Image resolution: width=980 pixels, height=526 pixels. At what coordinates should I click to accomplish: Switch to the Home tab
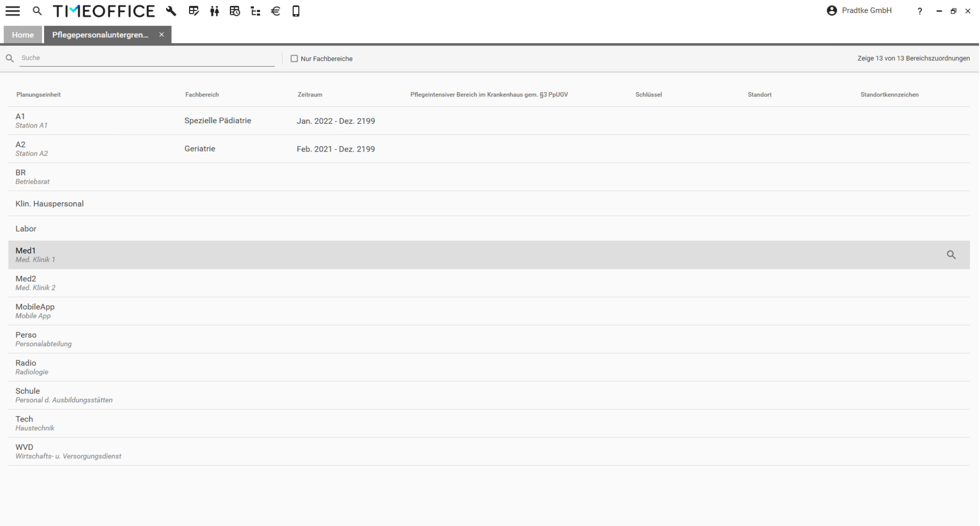pyautogui.click(x=23, y=35)
